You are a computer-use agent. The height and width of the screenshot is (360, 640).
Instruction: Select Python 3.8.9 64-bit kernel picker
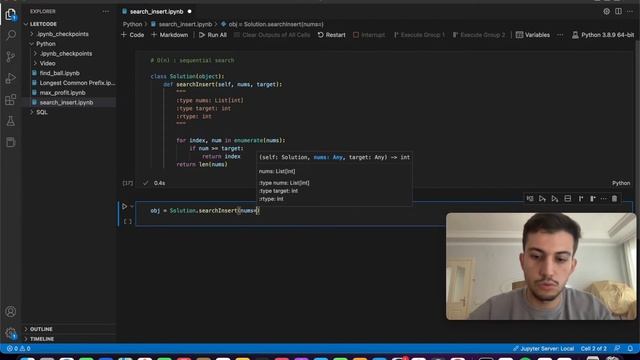pyautogui.click(x=603, y=35)
